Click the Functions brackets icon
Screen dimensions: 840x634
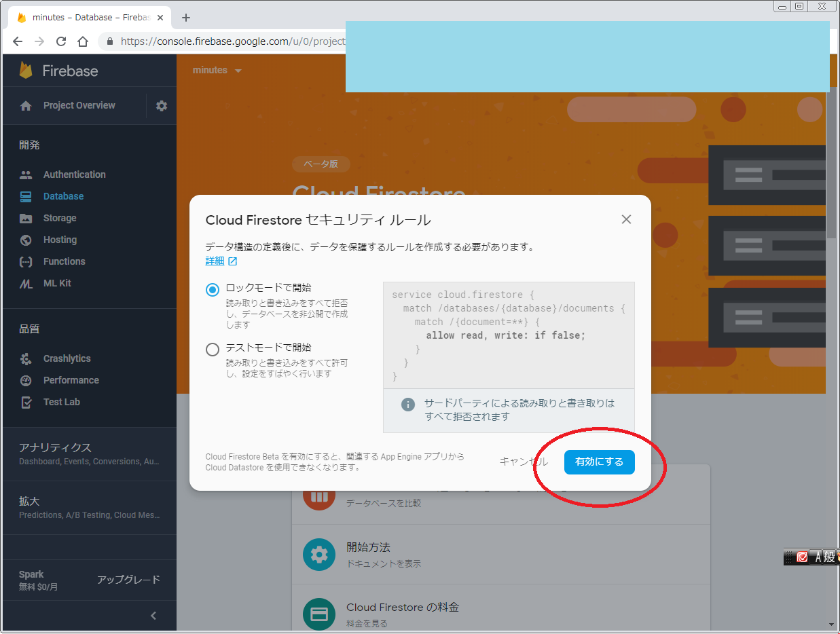click(26, 261)
